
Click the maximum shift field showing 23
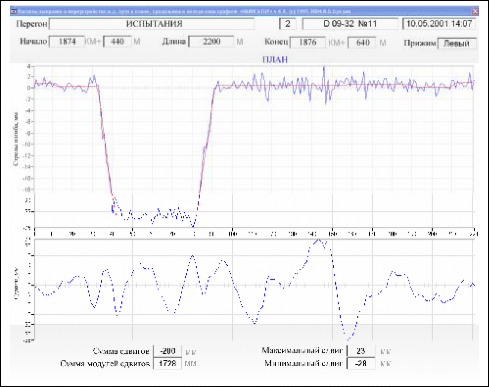pos(361,351)
